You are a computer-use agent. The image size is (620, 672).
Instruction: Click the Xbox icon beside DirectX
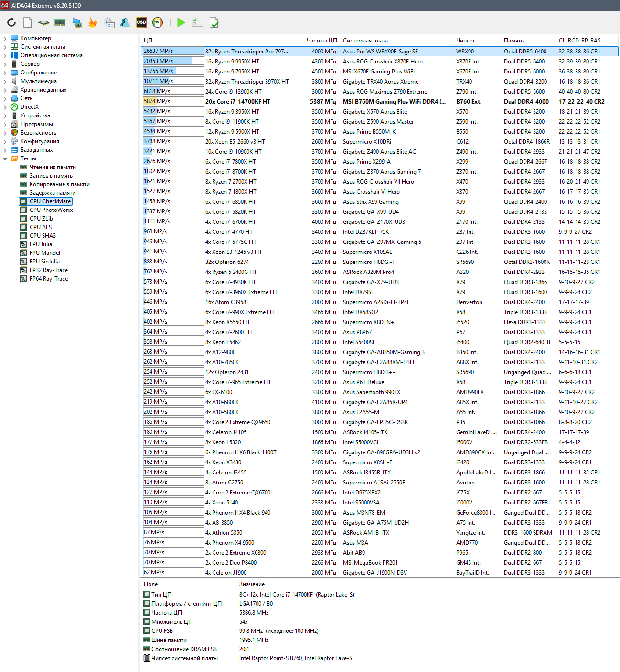point(14,107)
